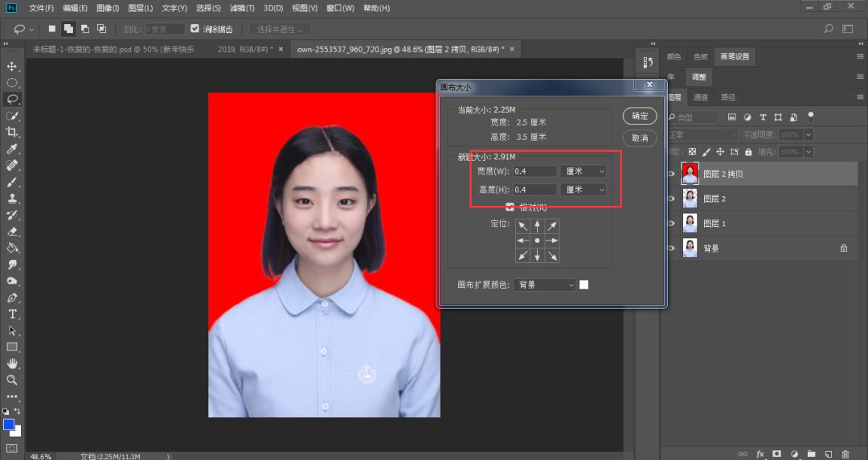Hide the 图层 2 layer eye
Screen dimensions: 868x460
671,199
